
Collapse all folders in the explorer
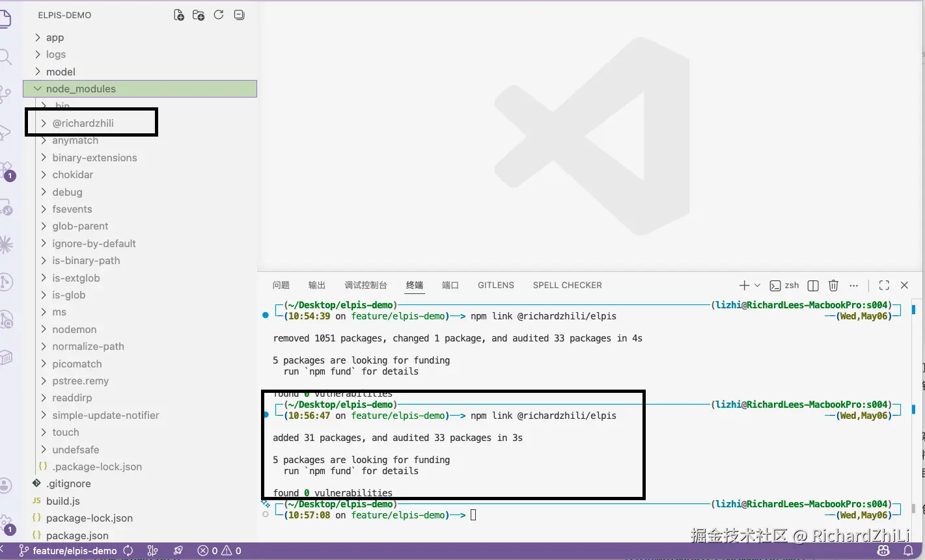coord(239,15)
